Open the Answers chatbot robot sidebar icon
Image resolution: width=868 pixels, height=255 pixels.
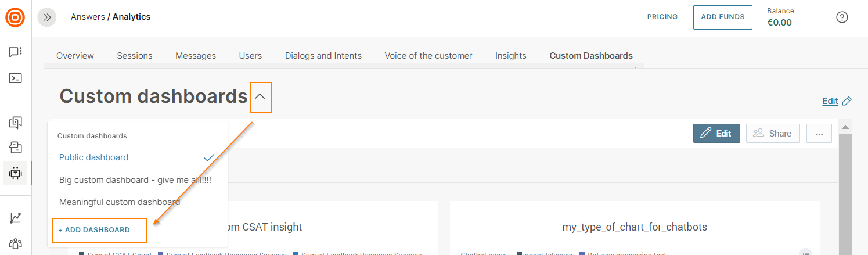[15, 173]
